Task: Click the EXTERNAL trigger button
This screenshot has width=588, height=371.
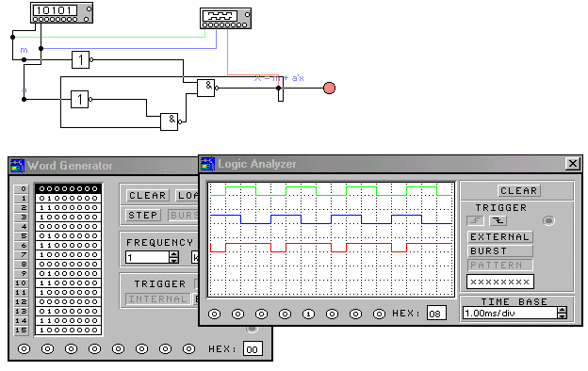Action: (499, 237)
